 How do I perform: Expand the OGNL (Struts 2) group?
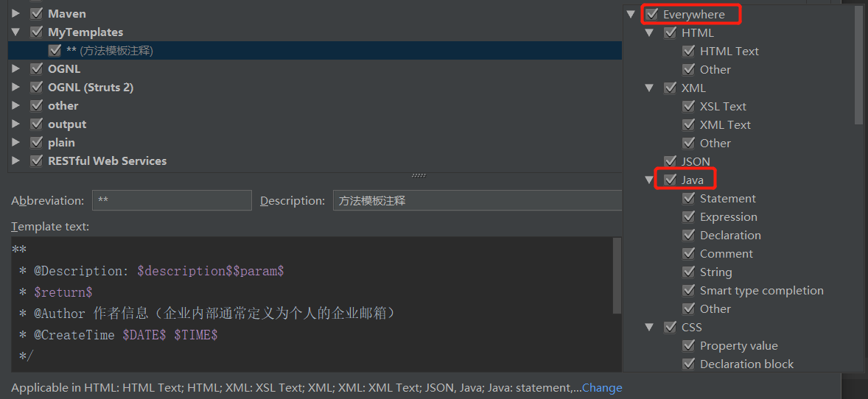15,87
